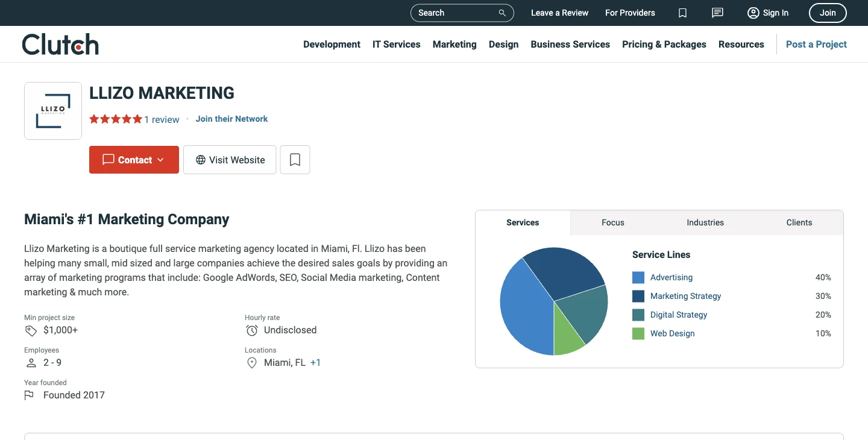Click the Web Design green swatch
The height and width of the screenshot is (440, 868).
tap(638, 333)
